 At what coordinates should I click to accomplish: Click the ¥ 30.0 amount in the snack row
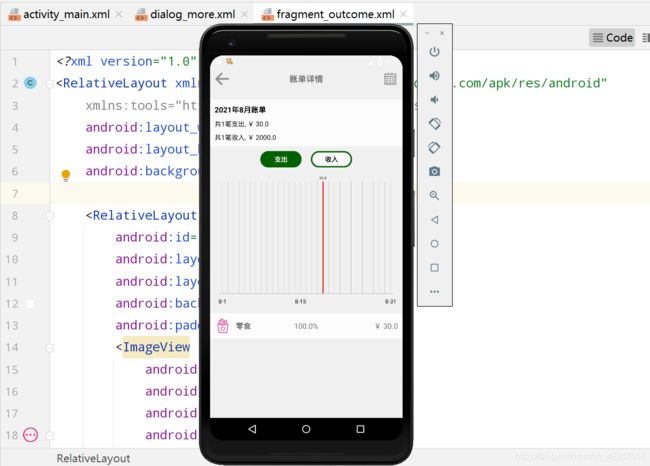click(386, 326)
